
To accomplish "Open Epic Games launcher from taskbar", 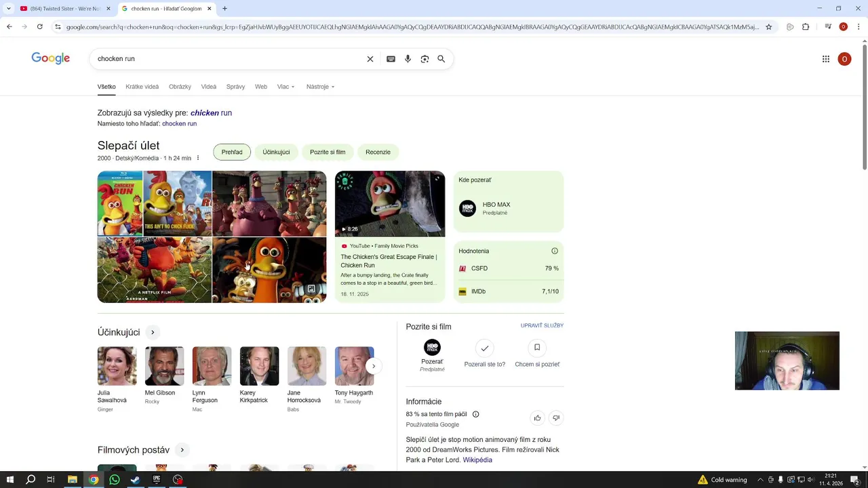I will pyautogui.click(x=156, y=480).
